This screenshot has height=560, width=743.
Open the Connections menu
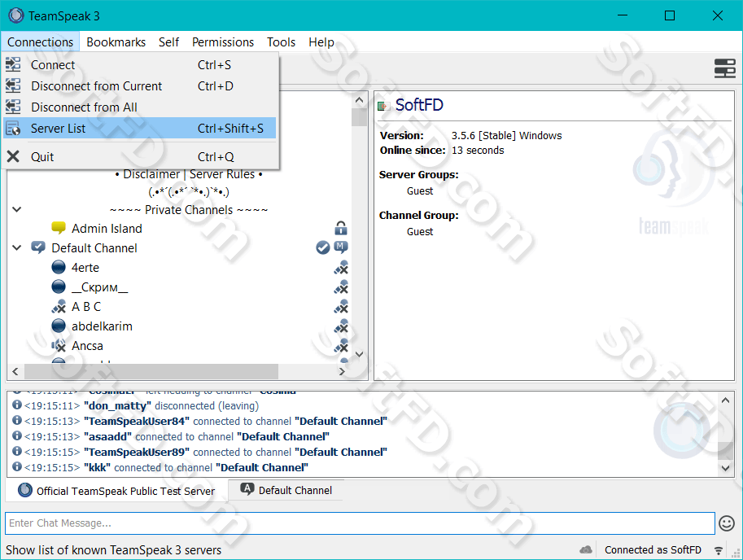[40, 42]
